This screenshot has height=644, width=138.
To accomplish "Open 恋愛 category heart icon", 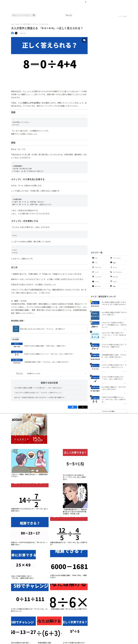I will [x=111, y=263].
